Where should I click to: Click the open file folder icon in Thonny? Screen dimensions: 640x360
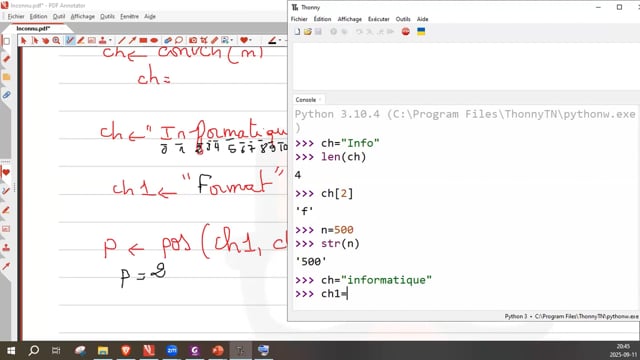pos(308,31)
